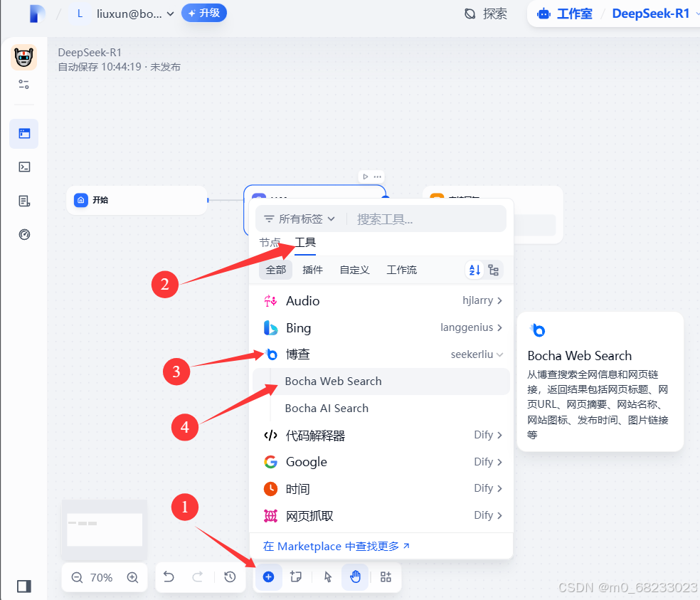Screen dimensions: 700x600
Task: Expand the 时间 tool chevron
Action: 499,489
